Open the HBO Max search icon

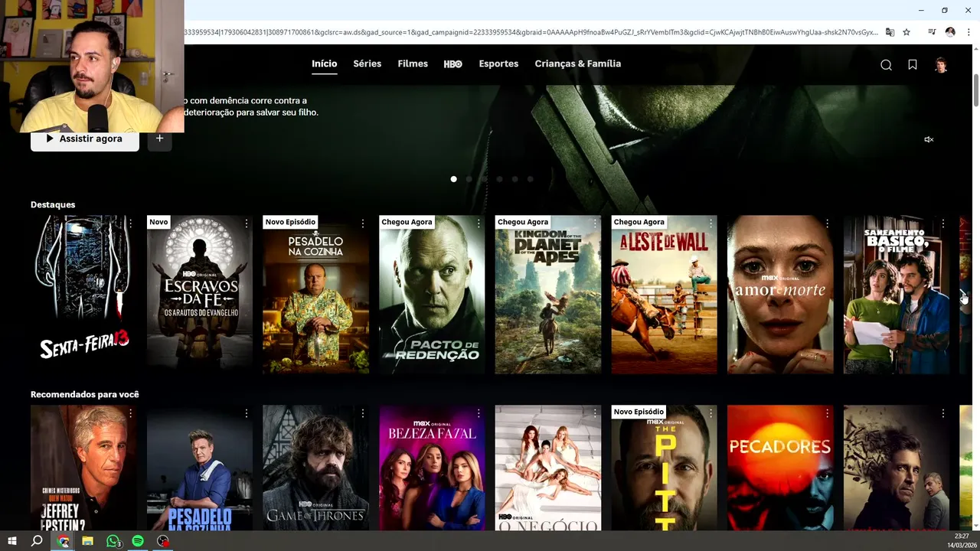(886, 65)
